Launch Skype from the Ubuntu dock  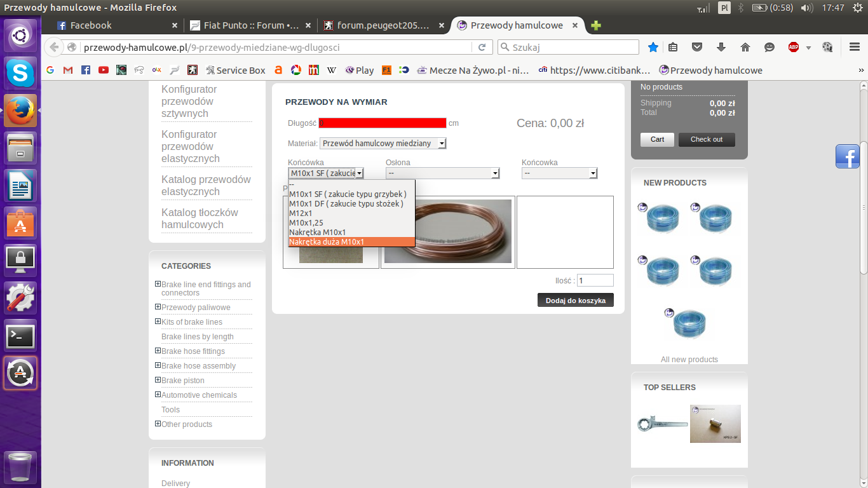click(x=20, y=74)
